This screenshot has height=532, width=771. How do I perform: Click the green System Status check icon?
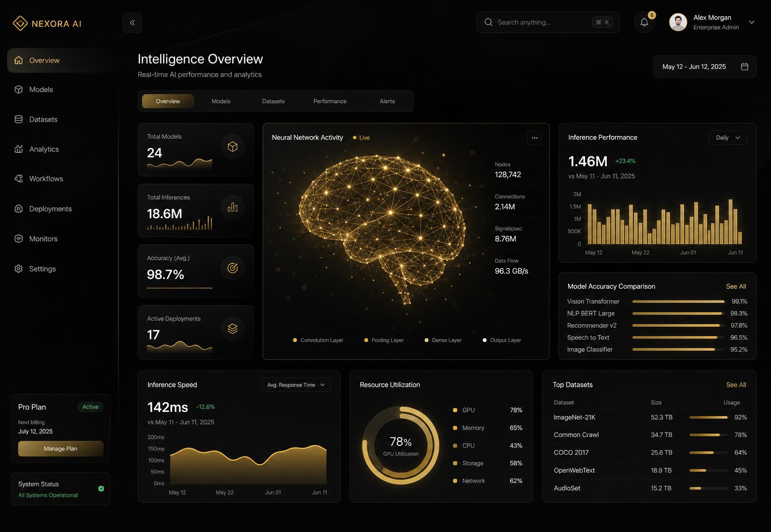[101, 489]
